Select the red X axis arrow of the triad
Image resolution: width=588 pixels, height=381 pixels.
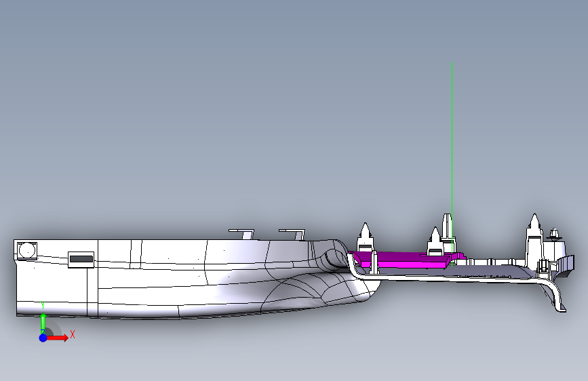click(x=58, y=338)
